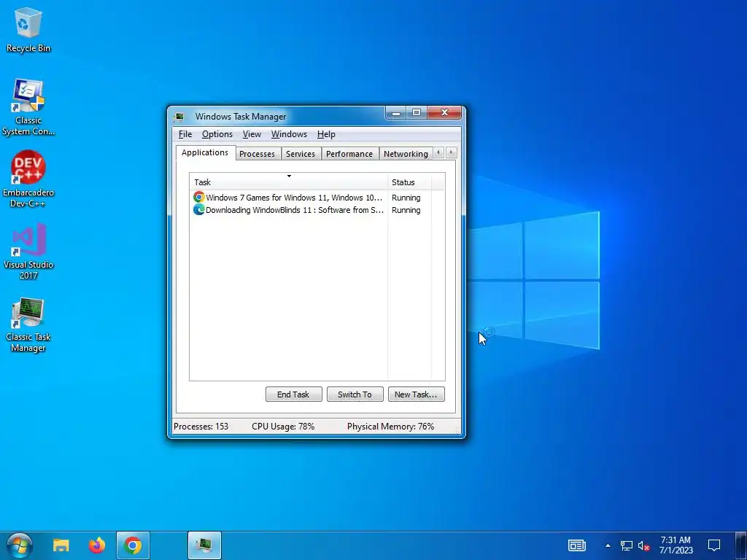Select the Applications tab
Viewport: 747px width, 560px height.
[x=205, y=153]
